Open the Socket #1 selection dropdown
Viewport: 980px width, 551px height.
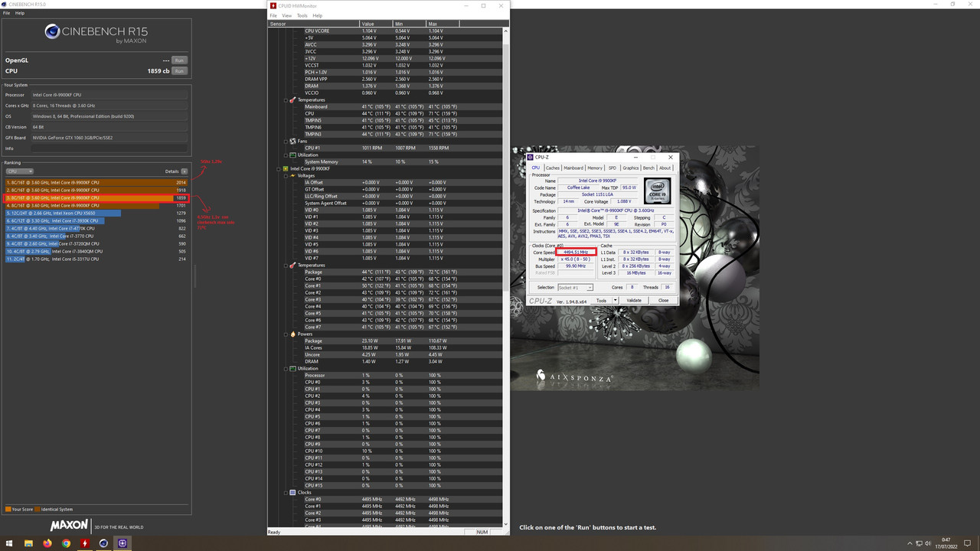coord(575,288)
